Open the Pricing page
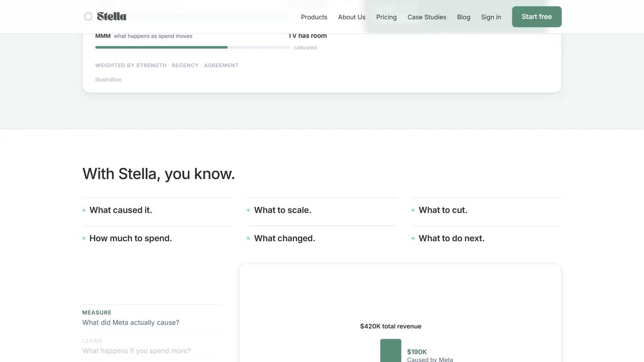 386,17
